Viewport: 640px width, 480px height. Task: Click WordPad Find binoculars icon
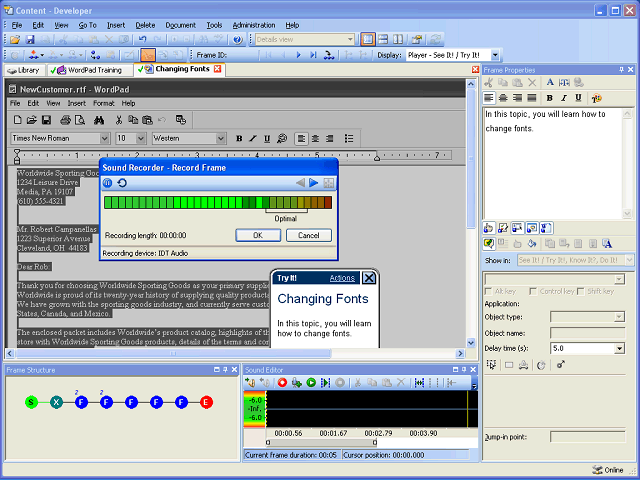(99, 120)
